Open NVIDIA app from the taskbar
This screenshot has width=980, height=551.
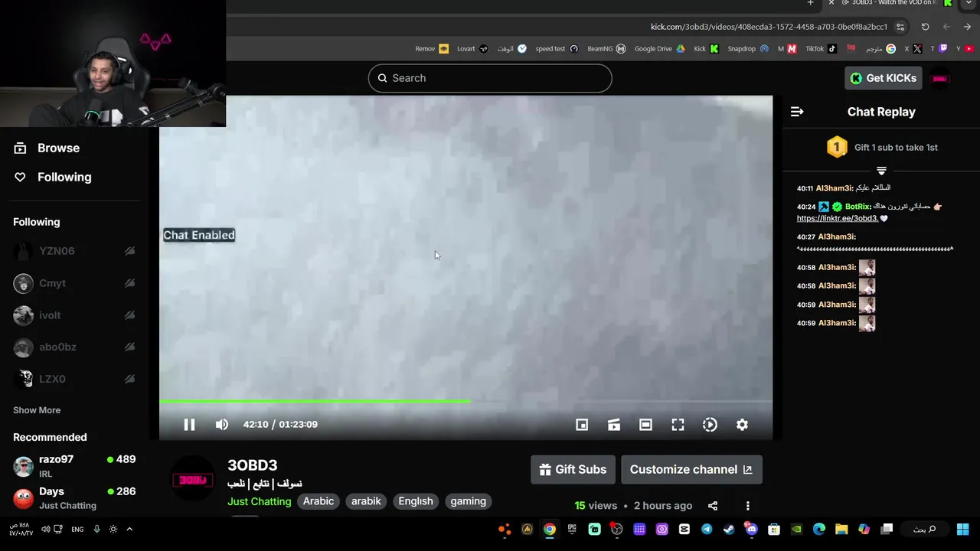796,530
